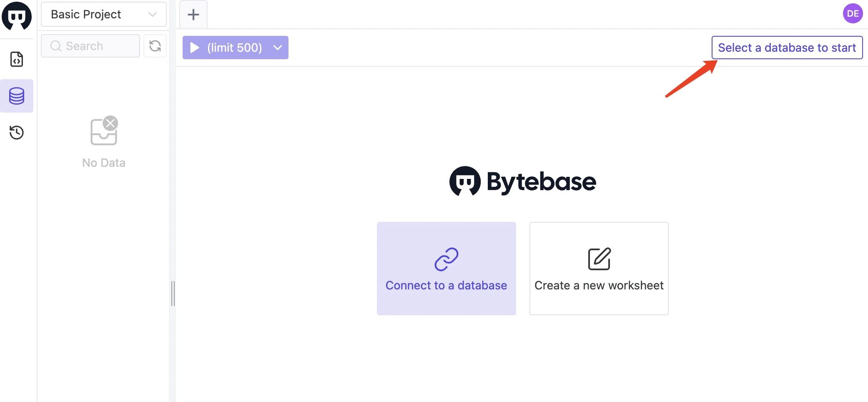Click Select a database to start button
This screenshot has width=868, height=402.
(x=787, y=48)
